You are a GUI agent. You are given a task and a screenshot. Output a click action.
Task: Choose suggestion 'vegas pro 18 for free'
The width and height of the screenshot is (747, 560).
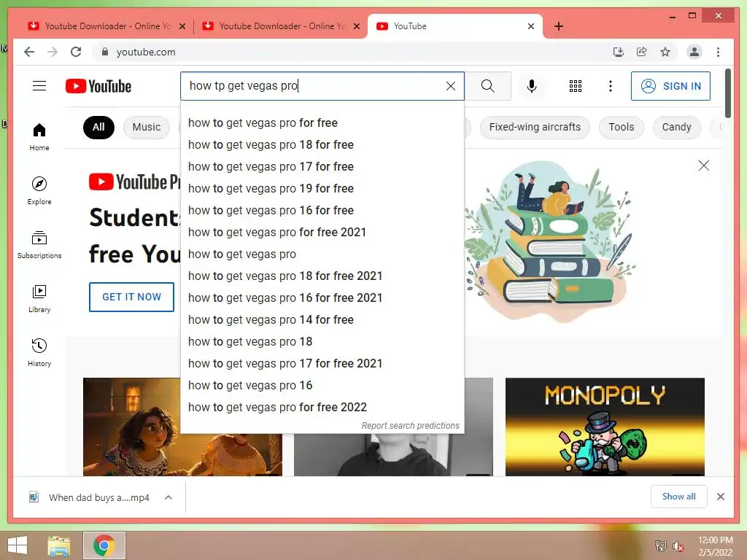click(x=322, y=145)
